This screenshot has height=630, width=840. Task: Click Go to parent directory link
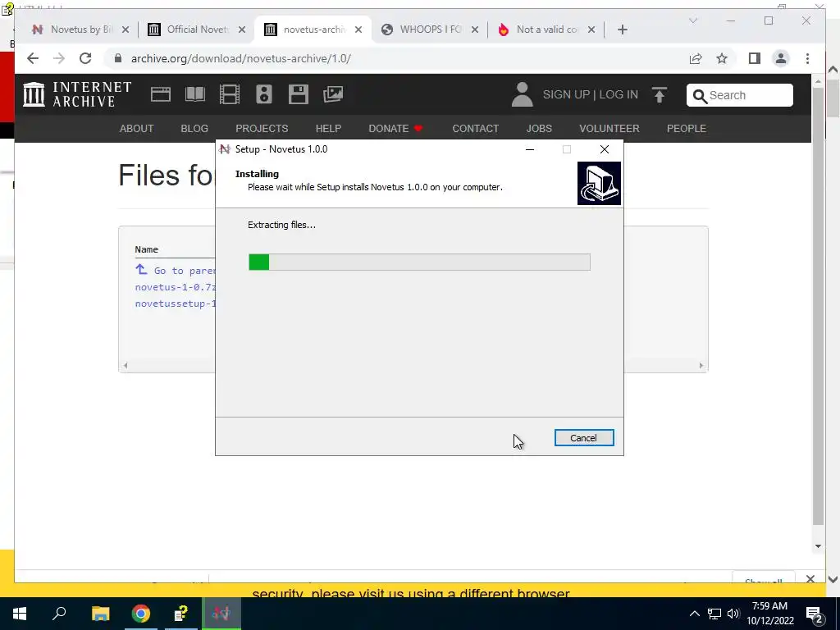[176, 270]
